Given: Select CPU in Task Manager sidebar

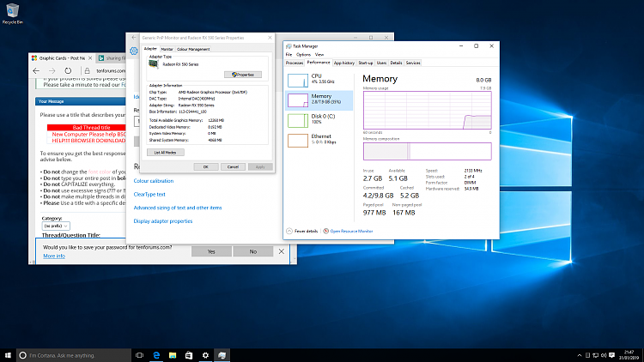Looking at the screenshot, I should tap(319, 81).
